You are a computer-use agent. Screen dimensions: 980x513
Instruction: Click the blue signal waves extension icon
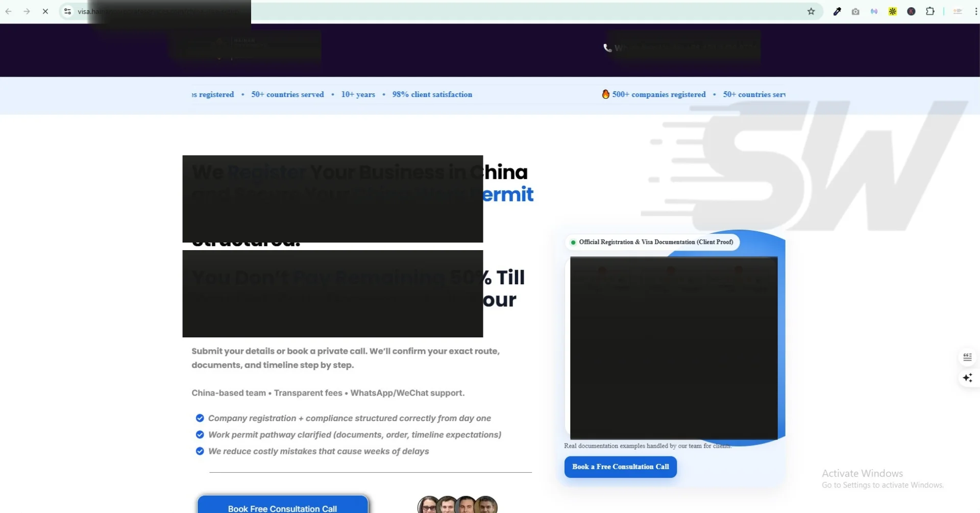click(x=874, y=11)
